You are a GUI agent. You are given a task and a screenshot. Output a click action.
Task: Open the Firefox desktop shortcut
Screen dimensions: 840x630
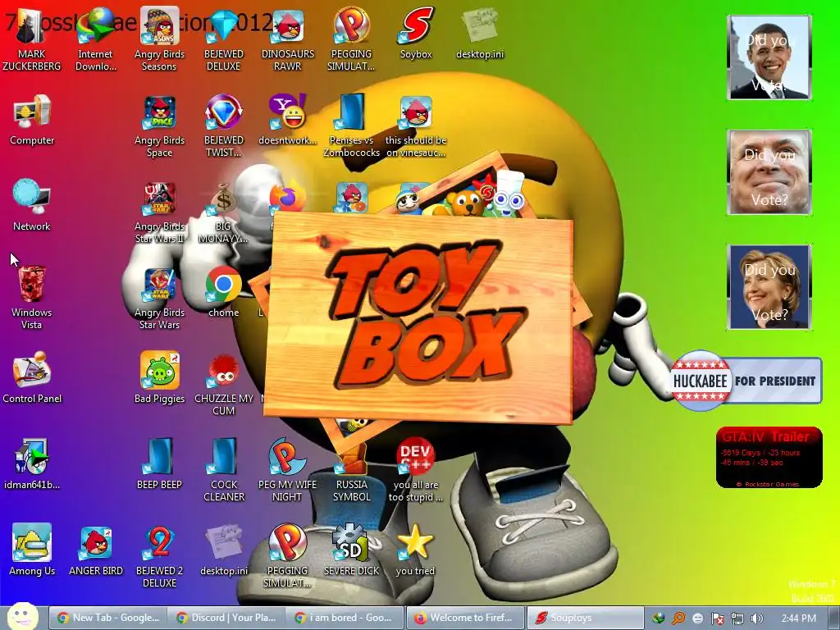click(286, 197)
